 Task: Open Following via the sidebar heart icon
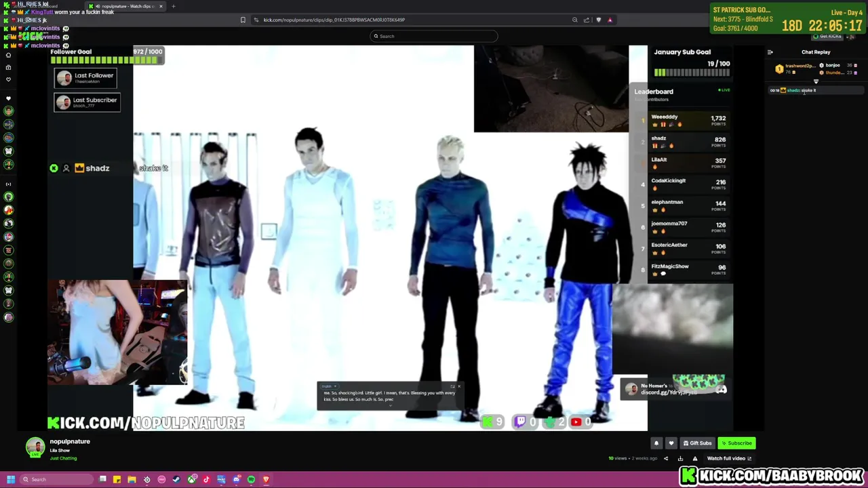(8, 79)
